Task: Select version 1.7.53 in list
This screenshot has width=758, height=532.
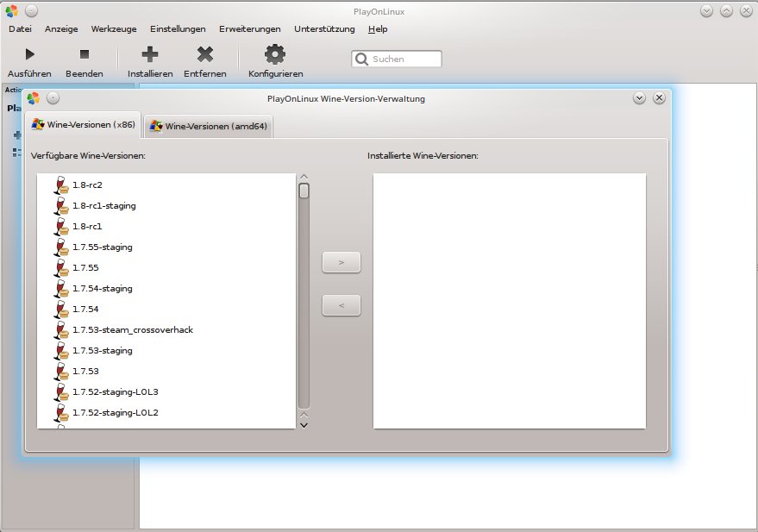Action: [x=85, y=372]
